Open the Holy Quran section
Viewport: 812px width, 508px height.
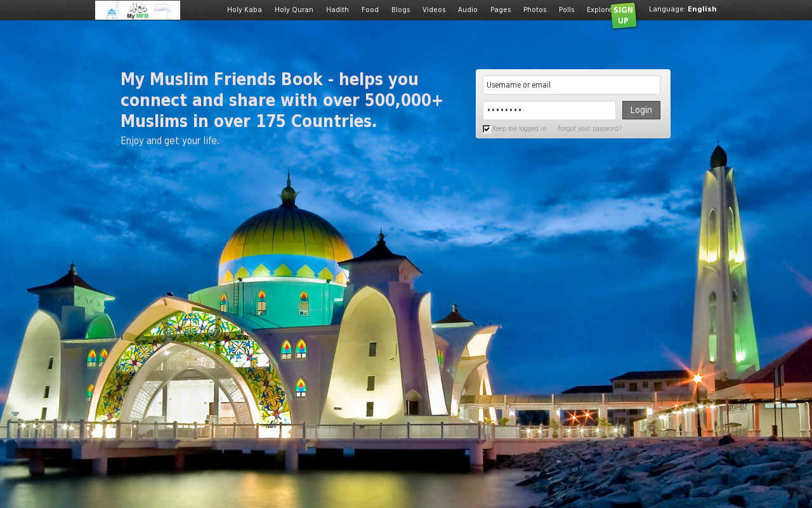[x=294, y=10]
